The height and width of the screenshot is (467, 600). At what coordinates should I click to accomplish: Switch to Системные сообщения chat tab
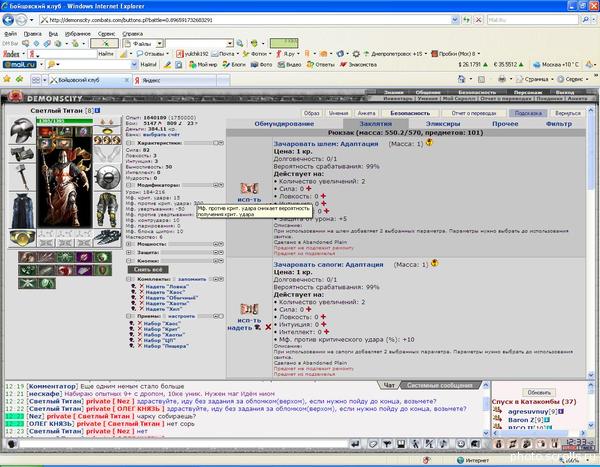(440, 385)
